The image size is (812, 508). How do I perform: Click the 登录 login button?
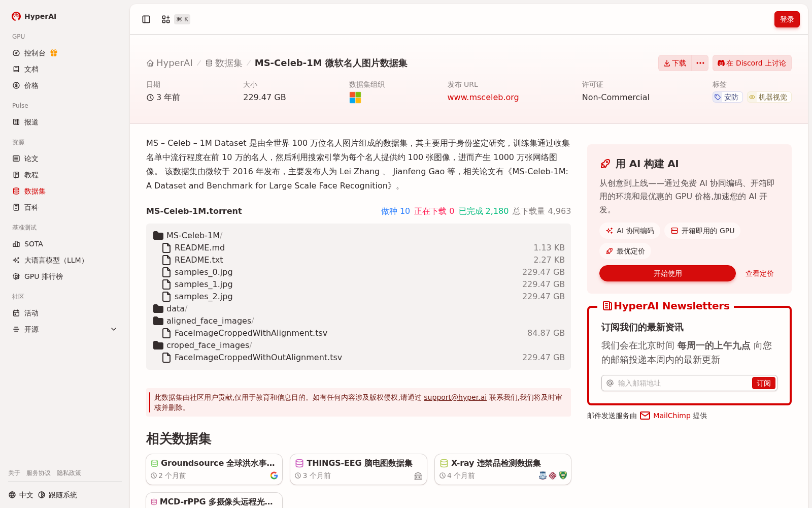click(787, 19)
